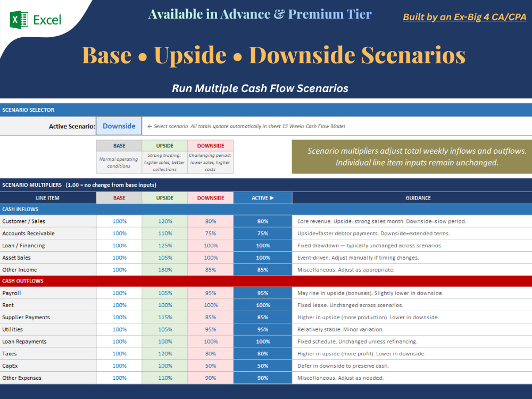532x399 pixels.
Task: Select the Customer / Sales upside cell 120%
Action: pos(164,221)
